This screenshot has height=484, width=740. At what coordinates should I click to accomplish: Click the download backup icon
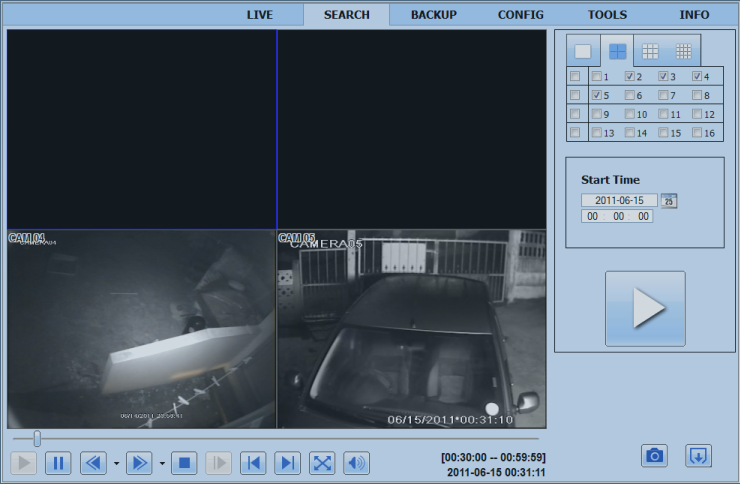(698, 456)
